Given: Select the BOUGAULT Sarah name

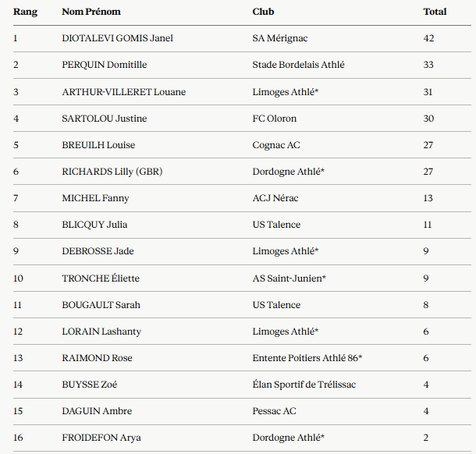Looking at the screenshot, I should point(101,305).
